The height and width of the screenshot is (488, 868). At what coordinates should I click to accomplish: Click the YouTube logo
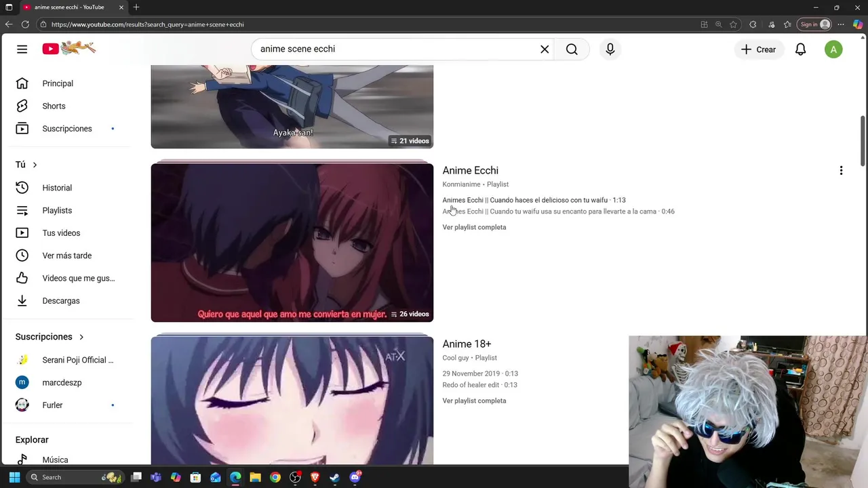click(x=68, y=48)
